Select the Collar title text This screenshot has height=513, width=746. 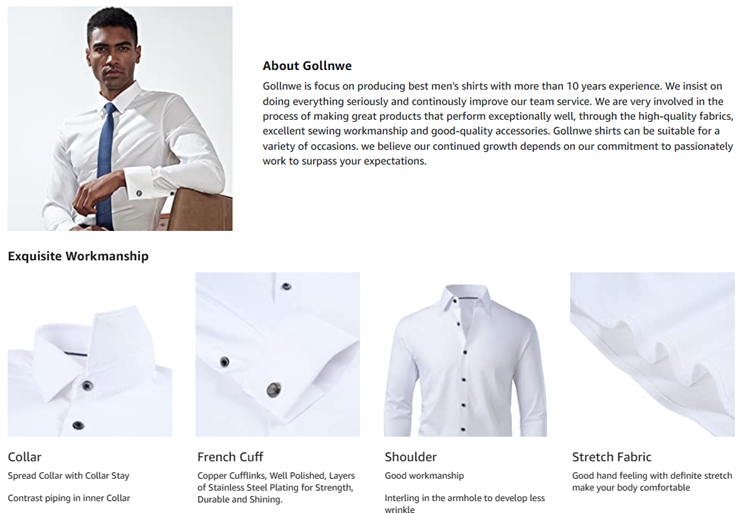click(x=24, y=457)
